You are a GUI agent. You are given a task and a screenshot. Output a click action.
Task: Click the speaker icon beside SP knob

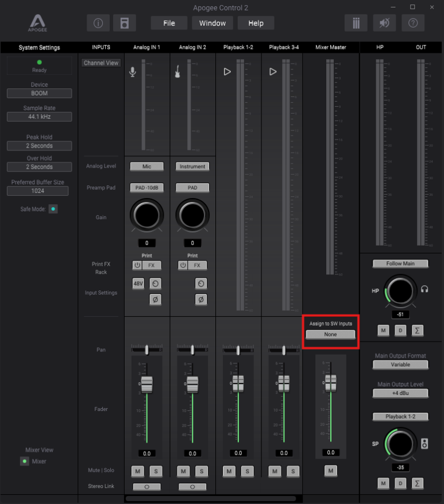[424, 444]
